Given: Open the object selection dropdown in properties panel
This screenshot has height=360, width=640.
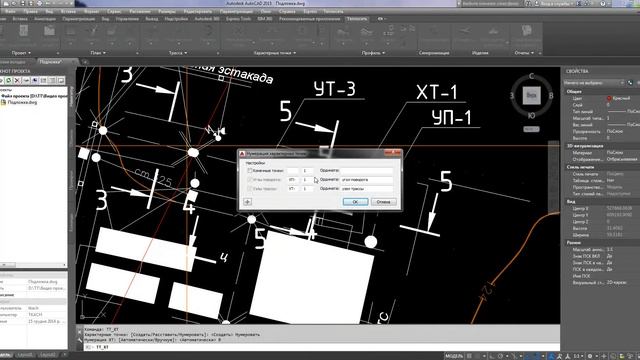Looking at the screenshot, I should point(594,83).
